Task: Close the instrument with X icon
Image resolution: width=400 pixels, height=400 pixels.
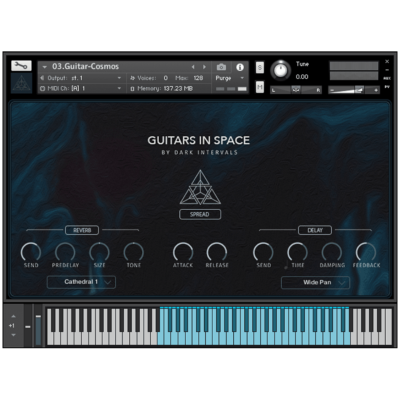Action: 387,61
